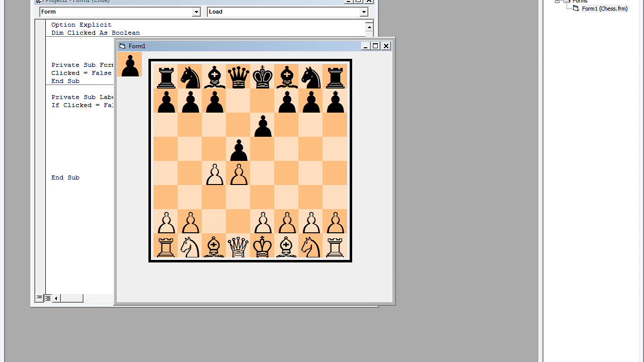The image size is (644, 362).
Task: Select the black pawn on d5
Action: tap(238, 149)
